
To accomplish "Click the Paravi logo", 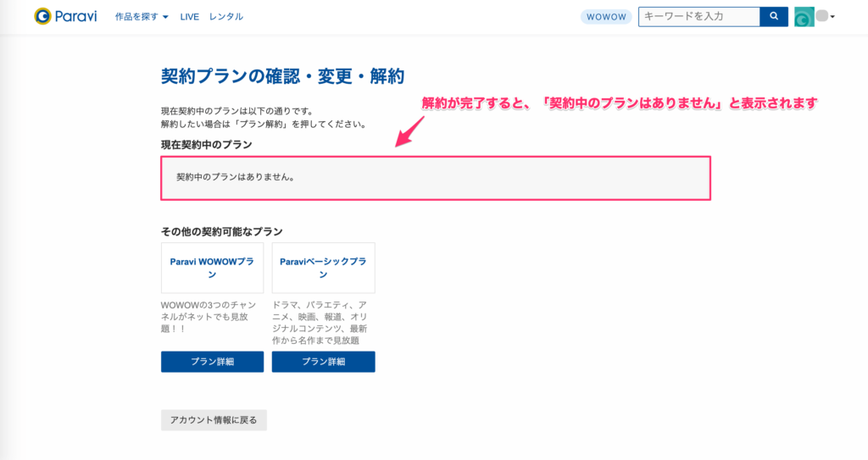I will 65,16.
